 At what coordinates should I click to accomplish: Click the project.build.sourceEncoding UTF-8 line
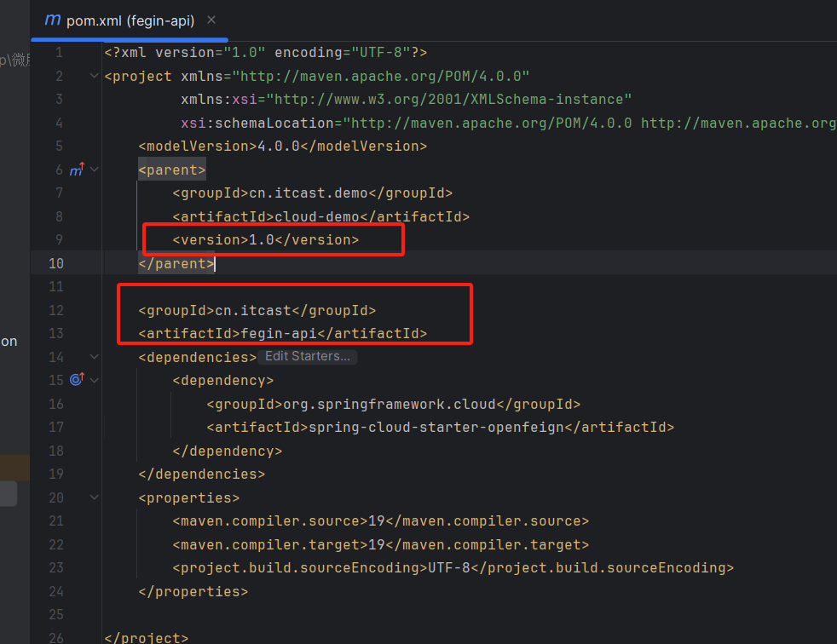click(x=453, y=567)
